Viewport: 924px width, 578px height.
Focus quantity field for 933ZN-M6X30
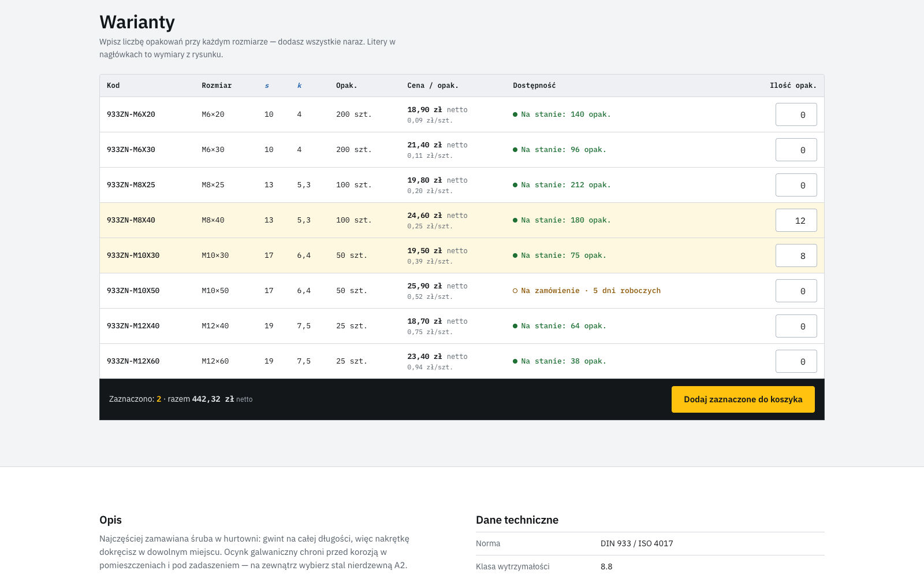click(x=796, y=150)
